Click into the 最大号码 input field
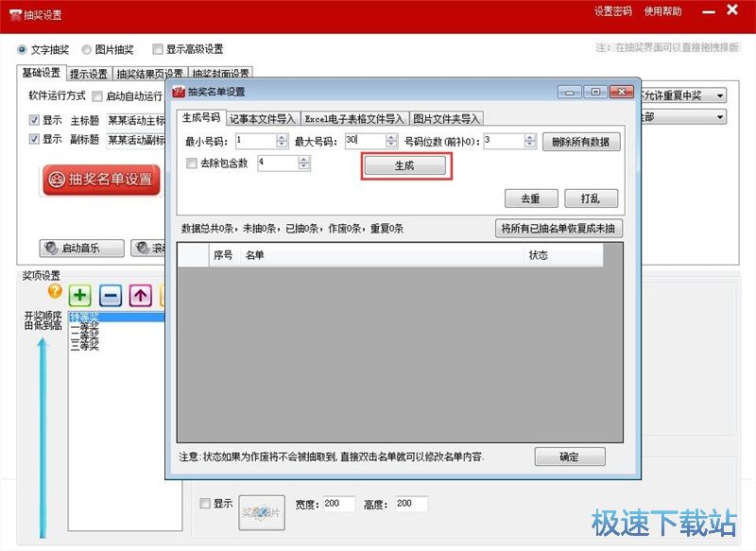 point(366,141)
